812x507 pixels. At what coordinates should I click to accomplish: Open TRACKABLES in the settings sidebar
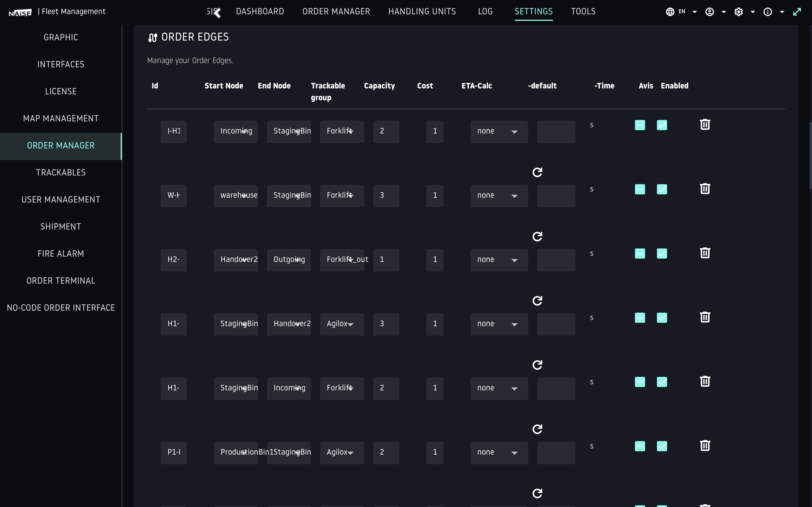click(x=61, y=173)
